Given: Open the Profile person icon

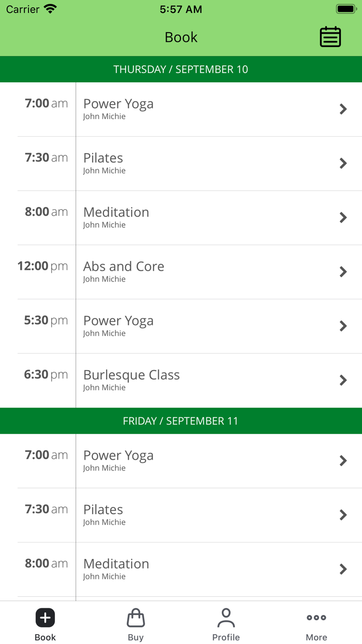Looking at the screenshot, I should [x=226, y=618].
